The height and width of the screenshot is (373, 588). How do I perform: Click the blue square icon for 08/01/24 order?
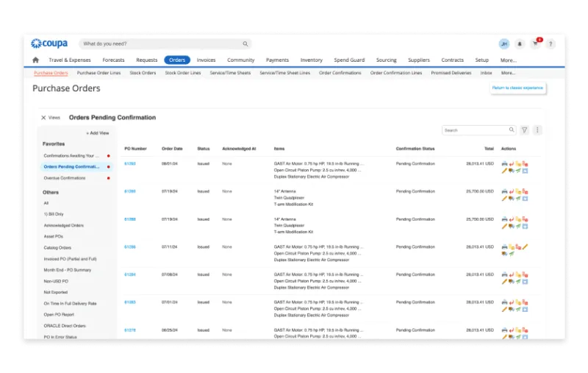coord(525,171)
